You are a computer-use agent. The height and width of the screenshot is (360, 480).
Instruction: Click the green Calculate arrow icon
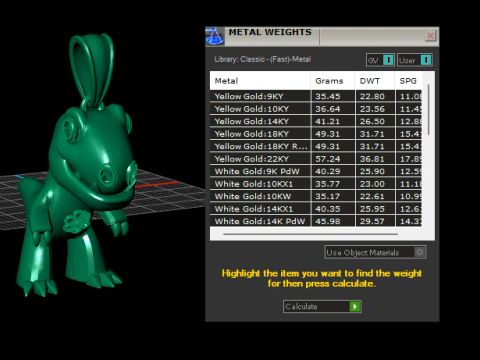coord(355,306)
